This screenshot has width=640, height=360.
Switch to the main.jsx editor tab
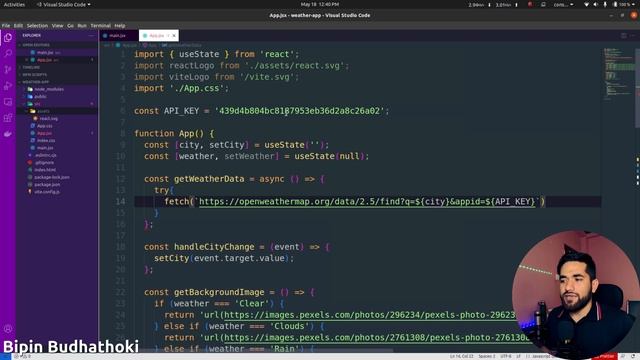(x=118, y=36)
